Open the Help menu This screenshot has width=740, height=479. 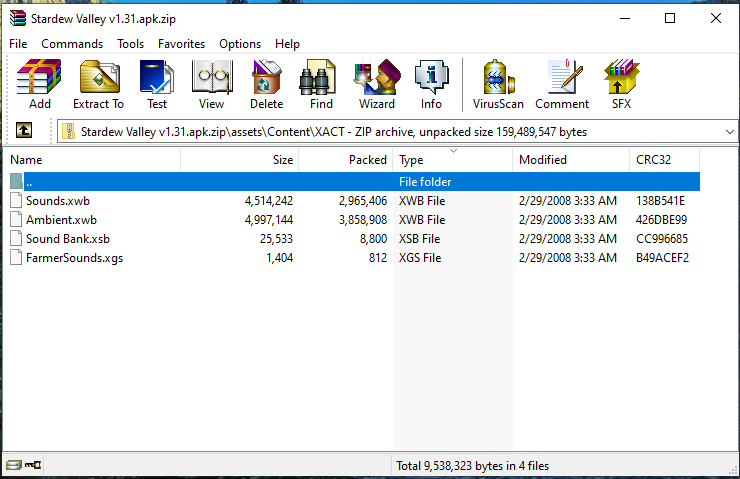point(287,44)
